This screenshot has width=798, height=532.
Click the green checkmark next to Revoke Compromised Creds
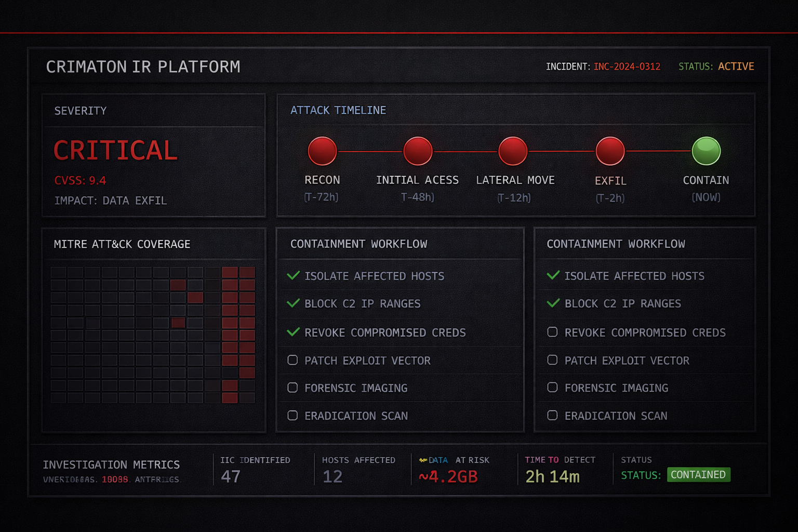pyautogui.click(x=294, y=332)
